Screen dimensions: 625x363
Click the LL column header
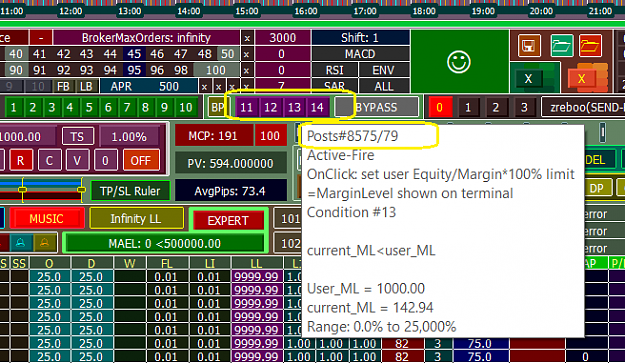(x=256, y=263)
